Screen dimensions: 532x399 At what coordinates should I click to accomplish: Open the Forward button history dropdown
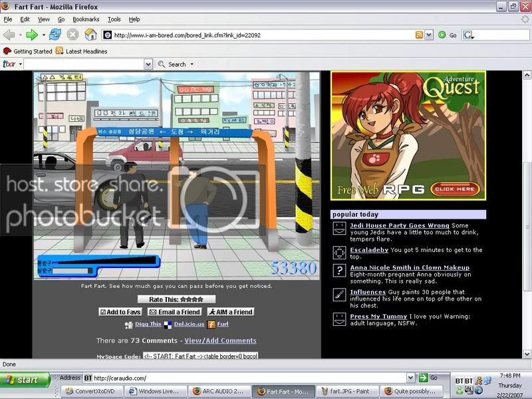coord(43,35)
